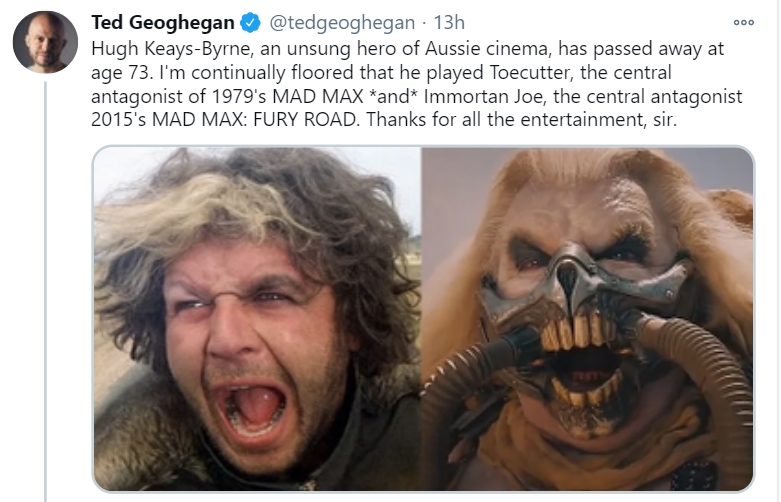
Task: Open the tweet's three-dot more menu
Action: tap(743, 22)
